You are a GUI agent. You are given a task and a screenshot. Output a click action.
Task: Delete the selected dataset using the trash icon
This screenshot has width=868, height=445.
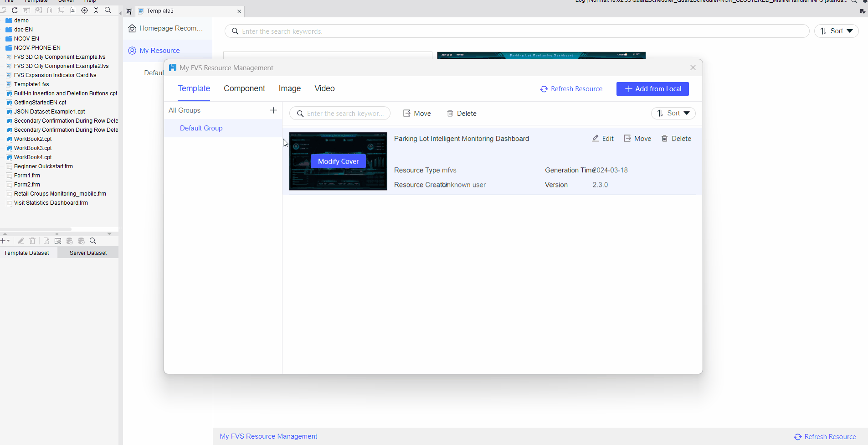(x=32, y=241)
